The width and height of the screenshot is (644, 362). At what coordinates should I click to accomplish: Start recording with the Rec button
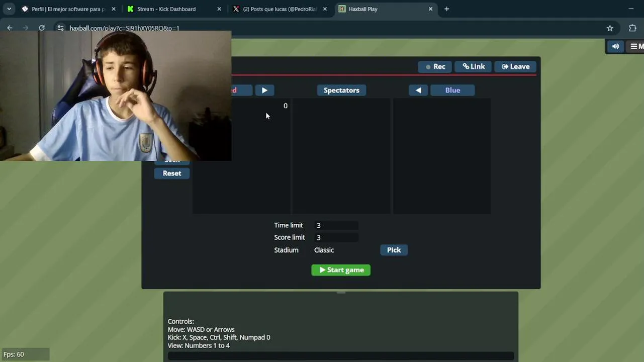coord(435,66)
